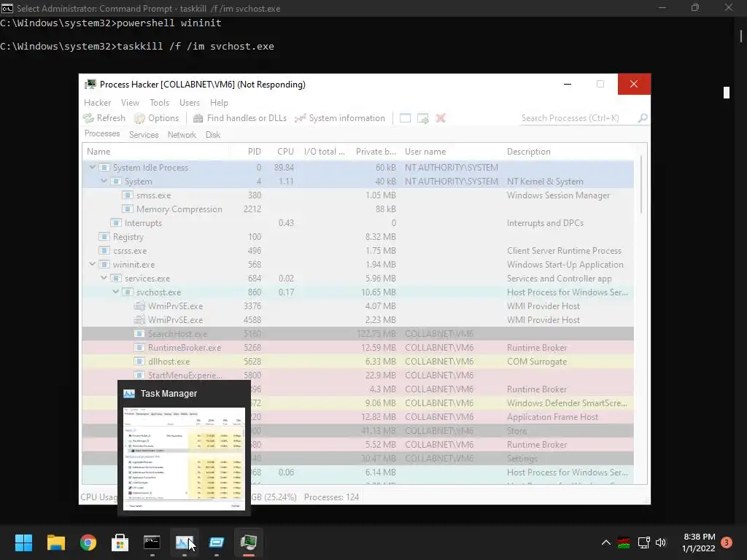The height and width of the screenshot is (560, 747).
Task: Collapse the System Idle Process tree node
Action: (x=92, y=168)
